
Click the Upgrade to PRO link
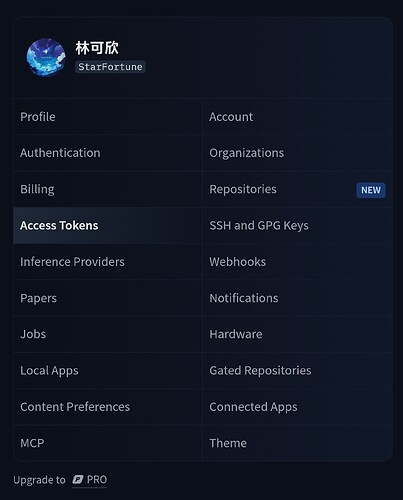pyautogui.click(x=60, y=480)
